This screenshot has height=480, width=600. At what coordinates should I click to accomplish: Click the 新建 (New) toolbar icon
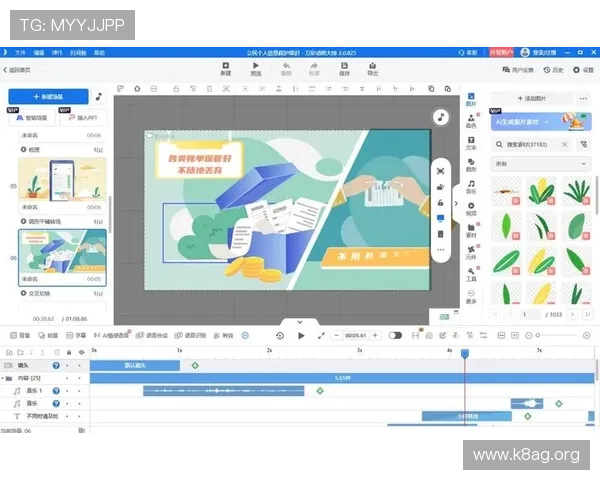point(225,68)
